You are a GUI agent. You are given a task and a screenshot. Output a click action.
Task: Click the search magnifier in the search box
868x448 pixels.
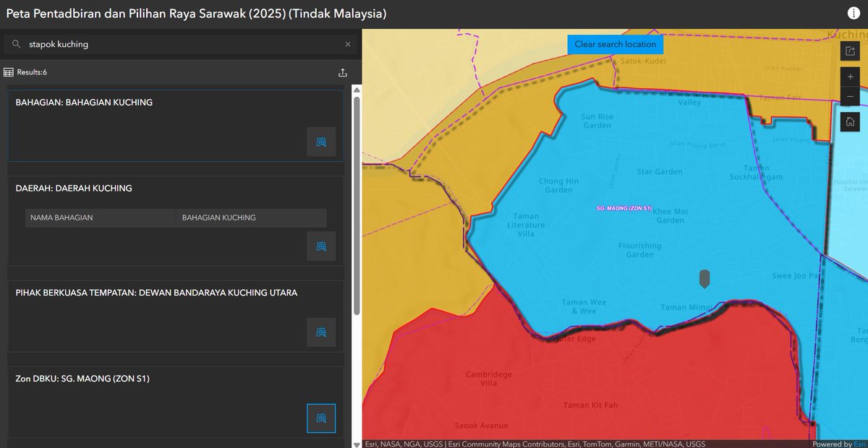15,43
